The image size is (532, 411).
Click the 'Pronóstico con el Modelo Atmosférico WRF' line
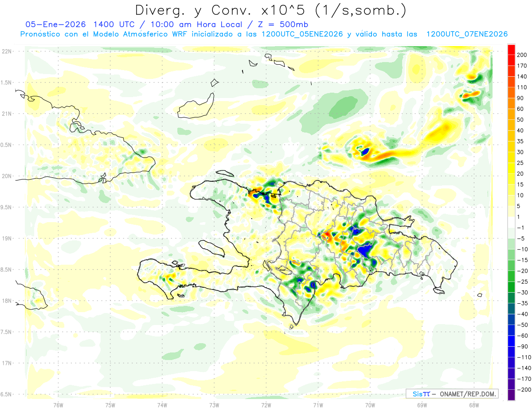[x=103, y=34]
